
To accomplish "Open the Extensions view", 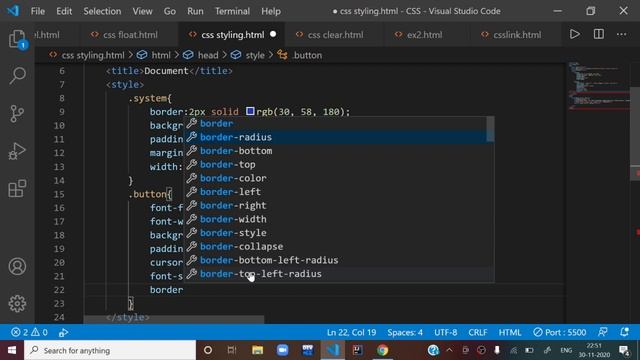I will click(x=17, y=189).
